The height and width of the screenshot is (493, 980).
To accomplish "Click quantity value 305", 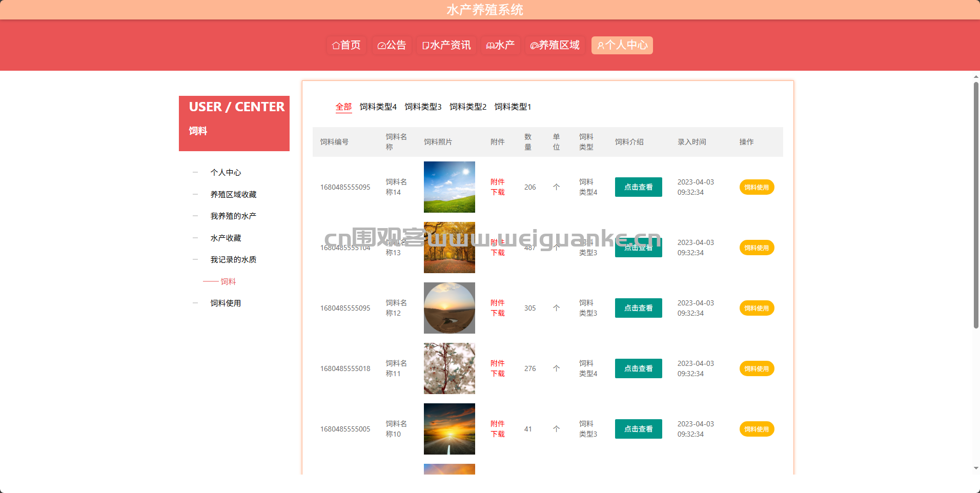I will pyautogui.click(x=530, y=308).
